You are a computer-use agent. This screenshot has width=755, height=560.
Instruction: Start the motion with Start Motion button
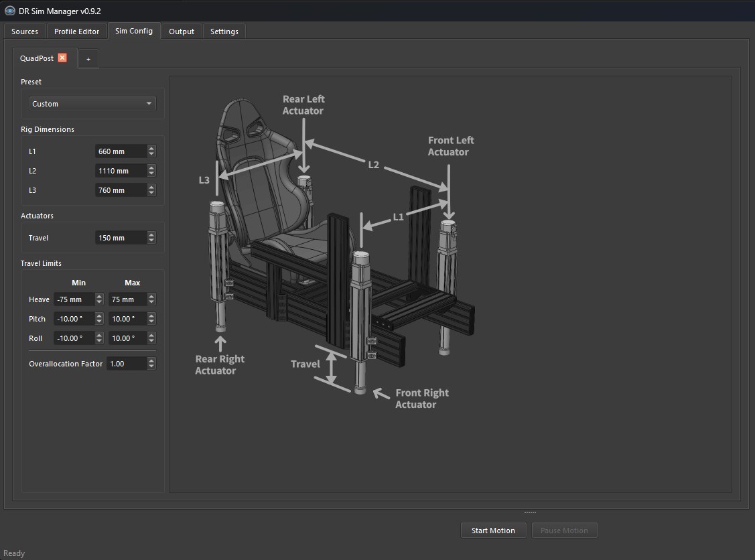click(493, 530)
